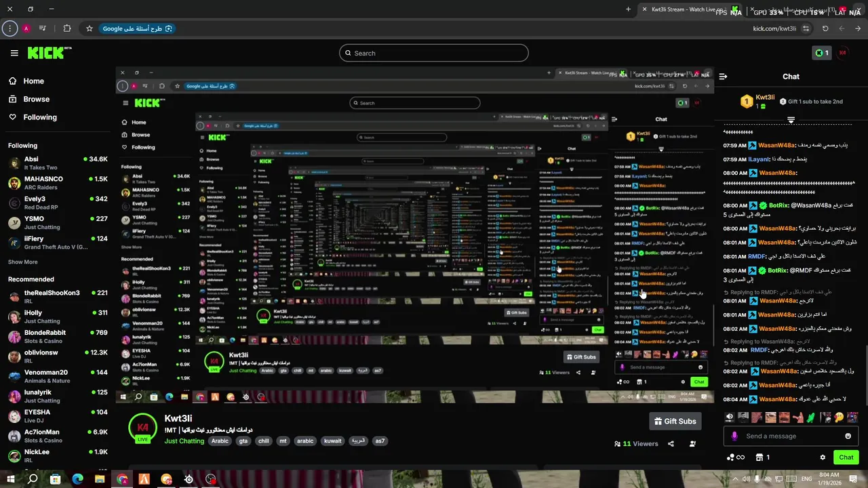Viewport: 868px width, 488px height.
Task: Collapse the chat panel with arrow icon
Action: tap(724, 77)
